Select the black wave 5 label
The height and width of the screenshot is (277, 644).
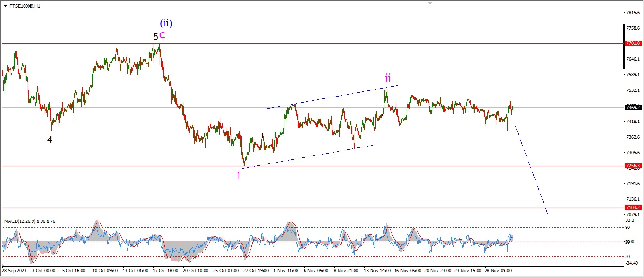pos(156,36)
